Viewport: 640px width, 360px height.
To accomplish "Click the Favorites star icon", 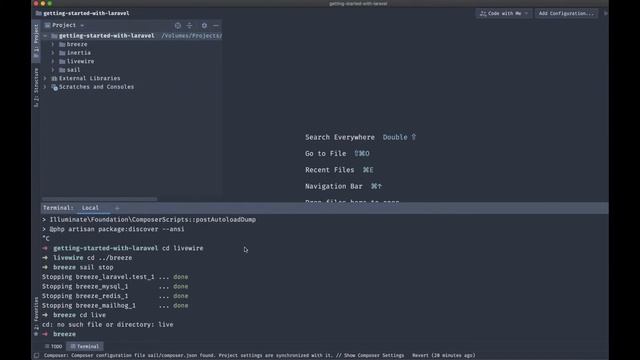I will tap(36, 334).
